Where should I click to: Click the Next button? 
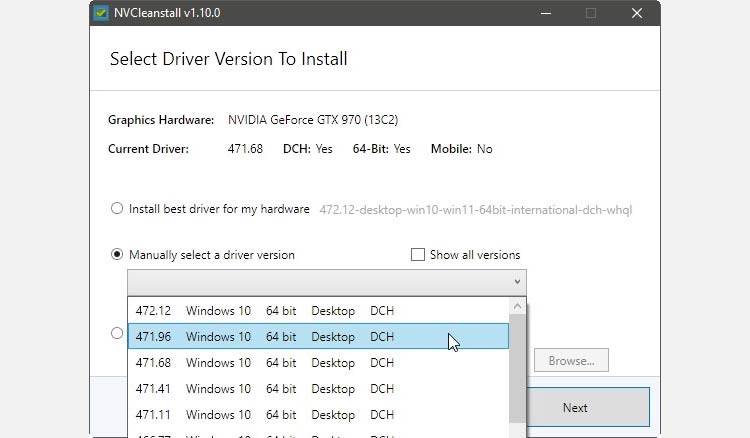574,407
